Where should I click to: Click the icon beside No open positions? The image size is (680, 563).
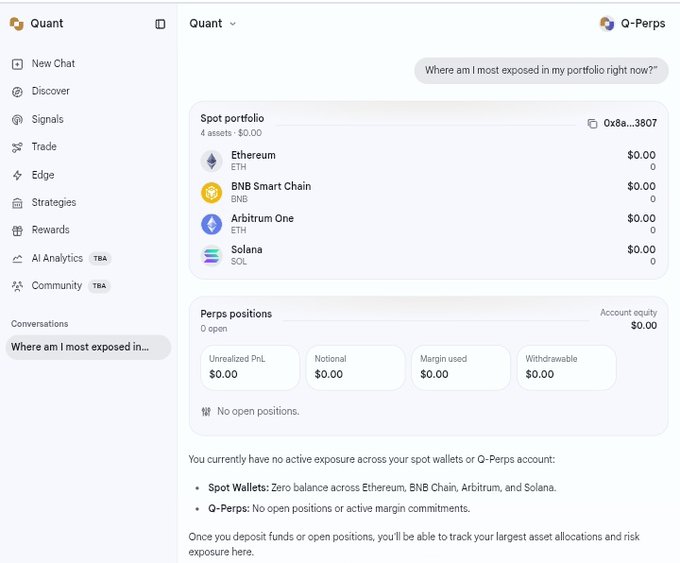click(206, 411)
